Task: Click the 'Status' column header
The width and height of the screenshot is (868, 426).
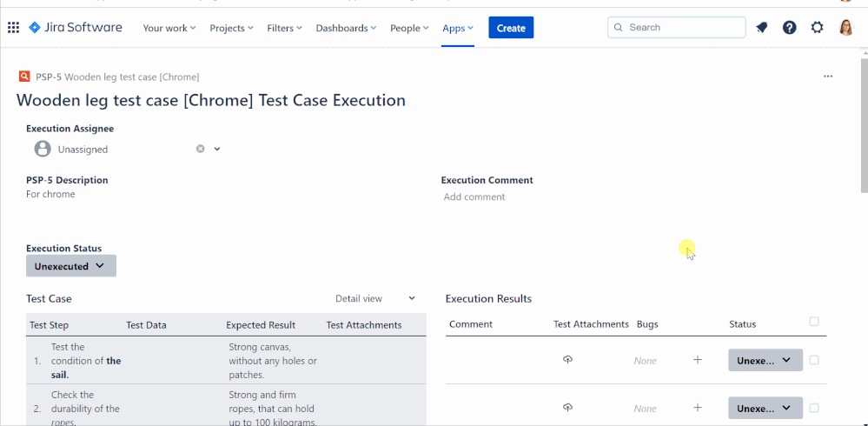Action: pos(742,324)
